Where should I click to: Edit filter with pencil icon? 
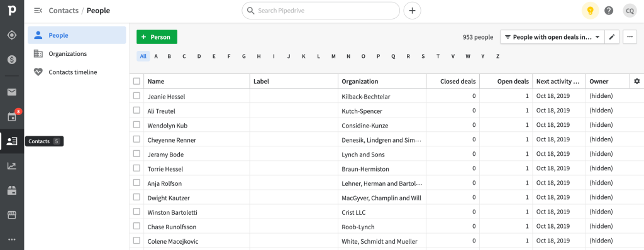pyautogui.click(x=612, y=37)
